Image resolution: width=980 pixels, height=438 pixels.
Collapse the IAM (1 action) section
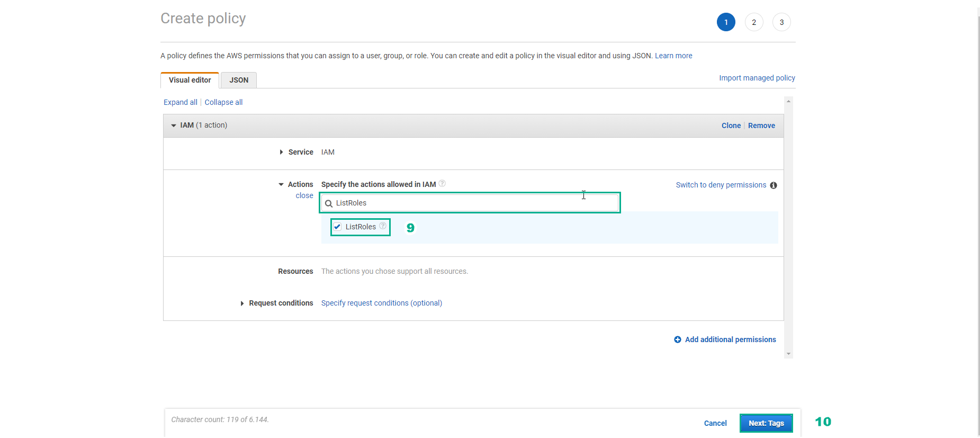tap(173, 126)
